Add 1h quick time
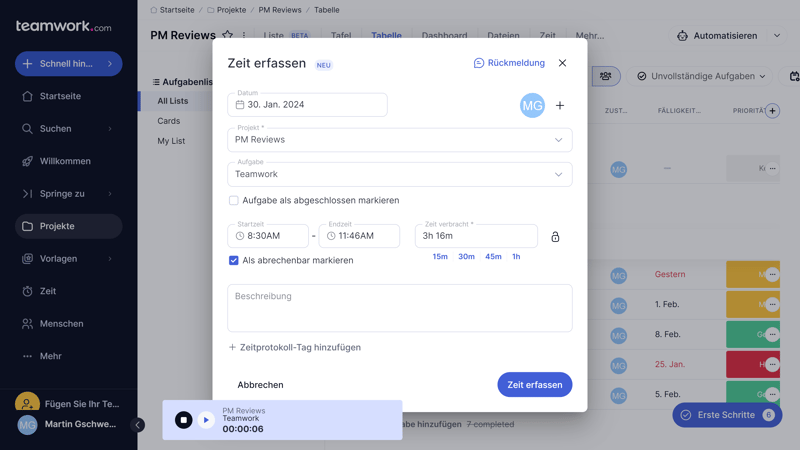This screenshot has height=450, width=800. 516,257
